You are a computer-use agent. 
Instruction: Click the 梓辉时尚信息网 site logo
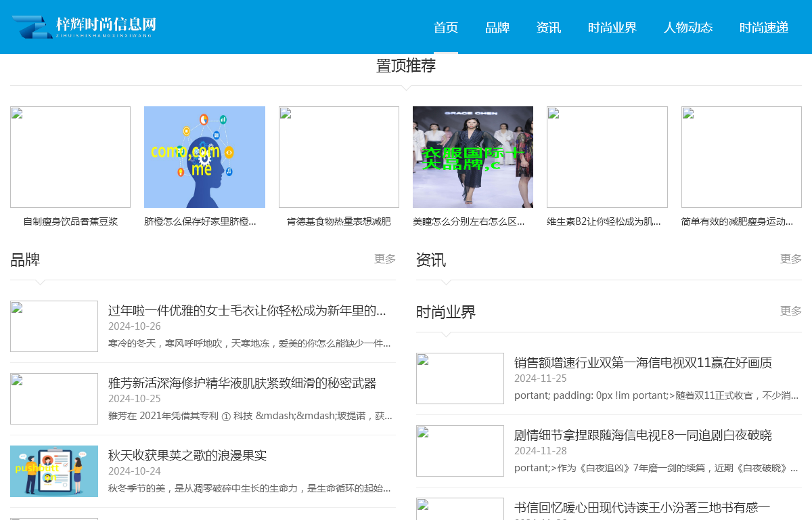[x=84, y=27]
